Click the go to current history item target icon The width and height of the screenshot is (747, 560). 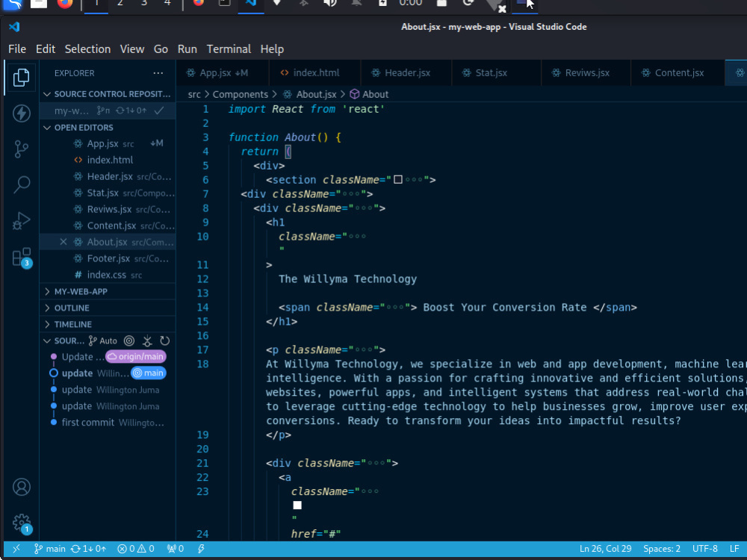(129, 341)
